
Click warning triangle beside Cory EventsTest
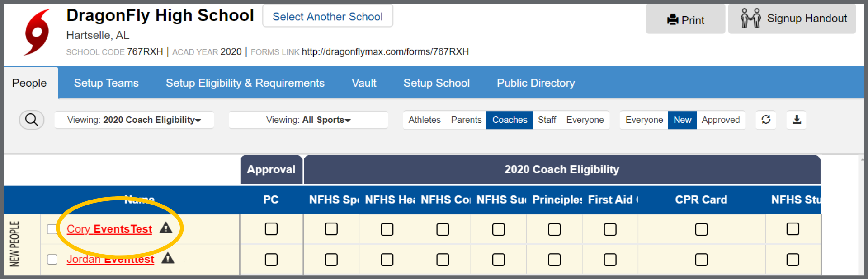166,228
